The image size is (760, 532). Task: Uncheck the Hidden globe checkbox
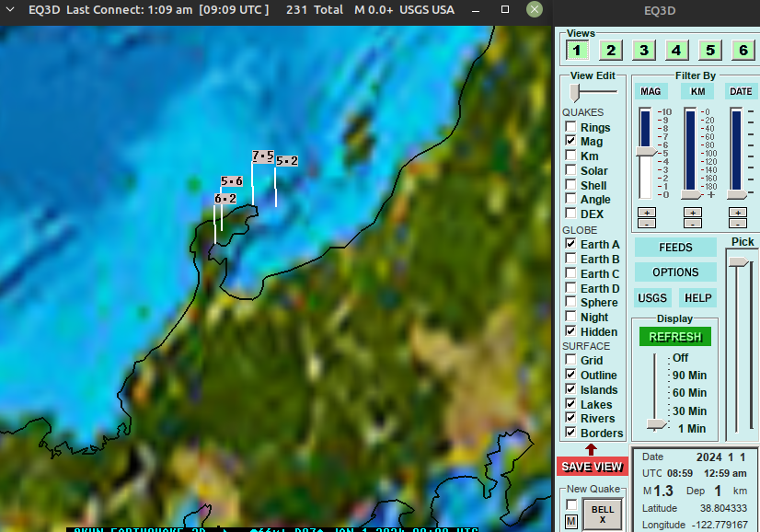(x=571, y=330)
